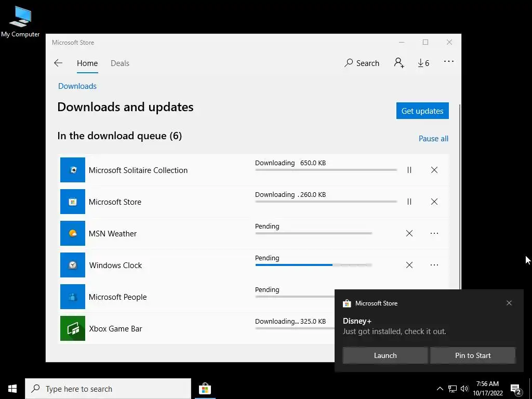The width and height of the screenshot is (532, 399).
Task: Click the 'In the download queue (6)' heading
Action: (x=119, y=136)
